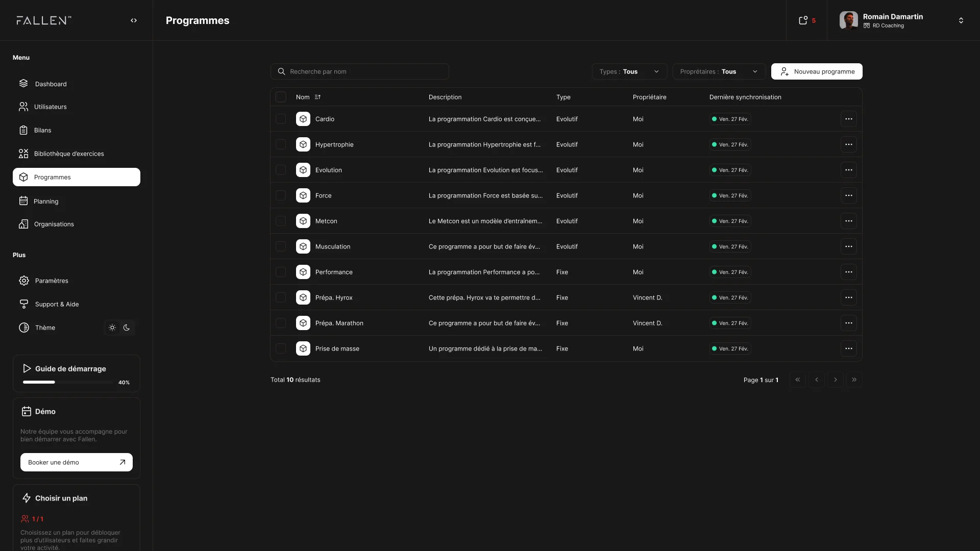Check the Musculation row checkbox
This screenshot has width=980, height=551.
pyautogui.click(x=281, y=246)
